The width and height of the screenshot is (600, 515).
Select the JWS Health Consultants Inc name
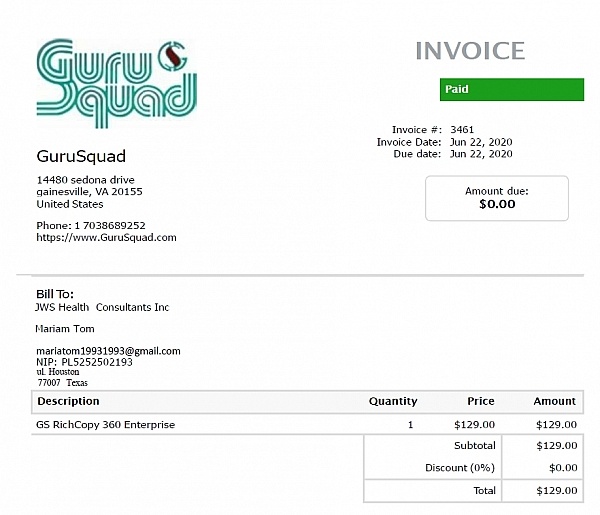coord(102,308)
